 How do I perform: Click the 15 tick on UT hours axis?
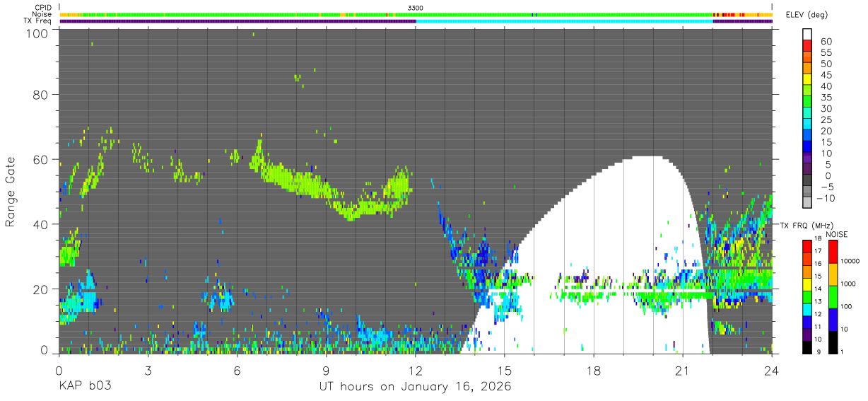[505, 370]
